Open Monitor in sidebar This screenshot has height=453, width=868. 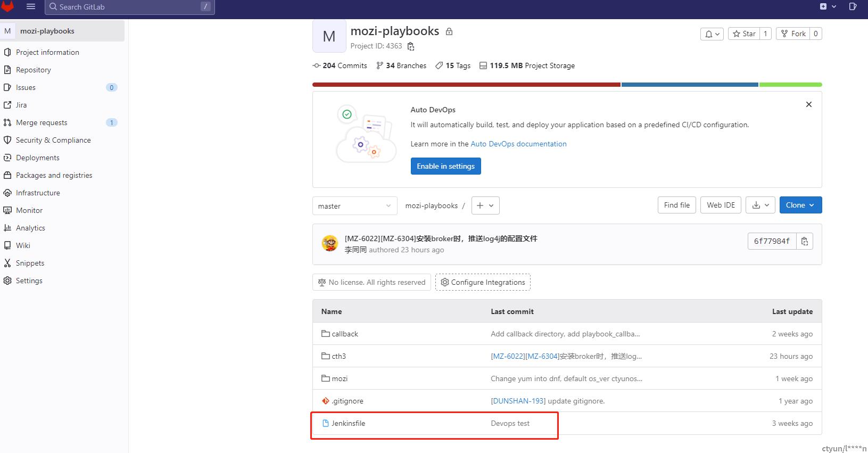coord(29,210)
